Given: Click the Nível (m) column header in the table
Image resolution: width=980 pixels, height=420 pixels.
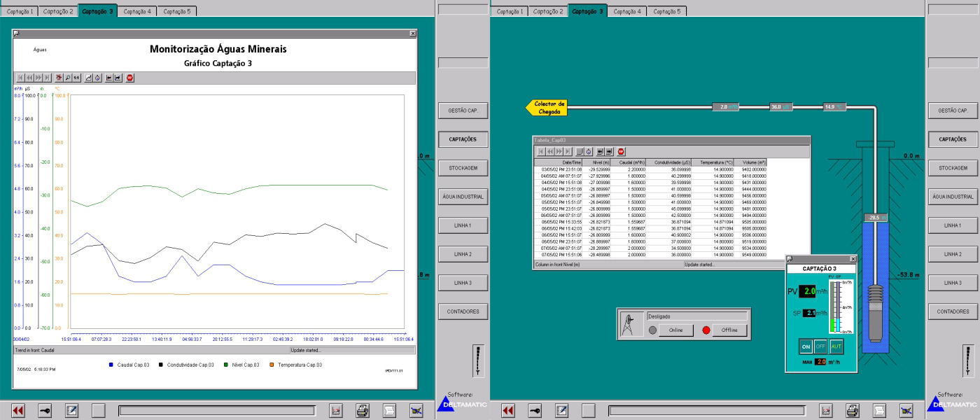Looking at the screenshot, I should [601, 162].
